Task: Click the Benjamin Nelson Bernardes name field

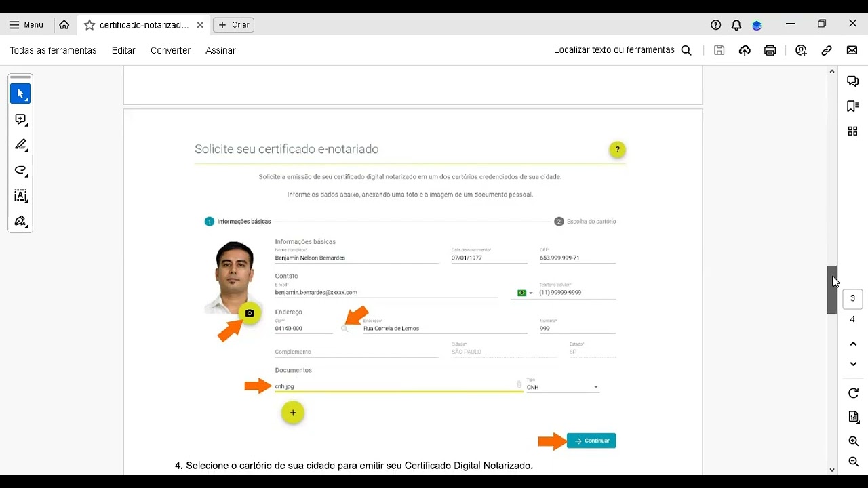Action: 357,258
